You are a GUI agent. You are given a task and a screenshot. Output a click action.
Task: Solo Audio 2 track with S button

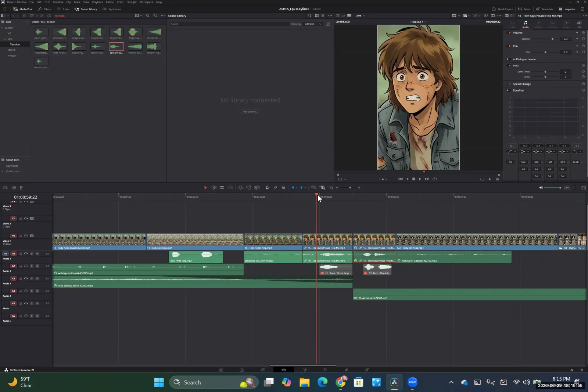click(32, 266)
